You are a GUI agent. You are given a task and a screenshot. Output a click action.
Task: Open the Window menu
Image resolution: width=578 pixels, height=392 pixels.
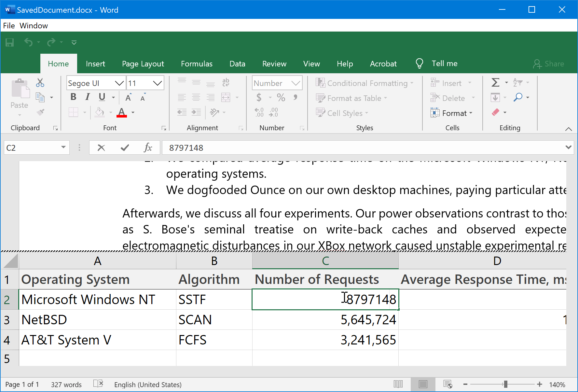point(34,25)
